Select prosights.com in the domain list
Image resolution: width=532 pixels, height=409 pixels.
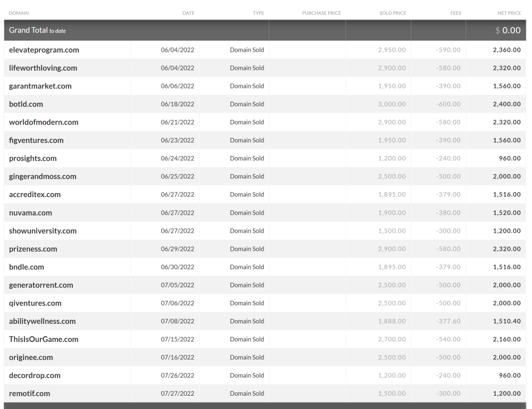point(33,159)
